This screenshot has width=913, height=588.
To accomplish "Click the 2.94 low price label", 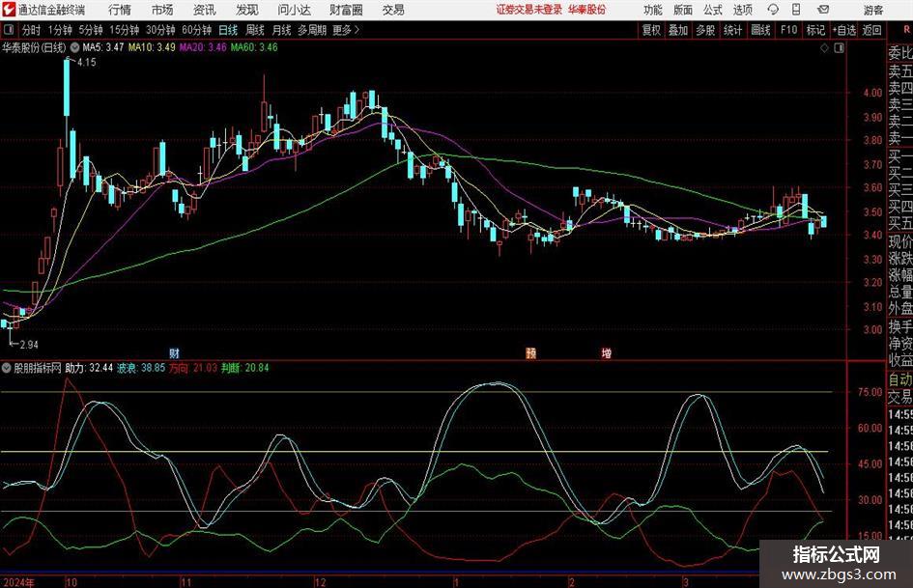I will 29,345.
